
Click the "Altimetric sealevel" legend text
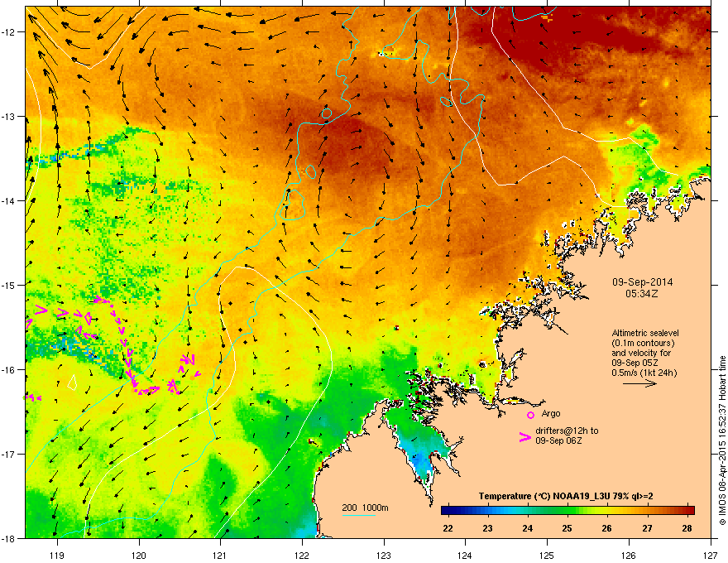645,333
